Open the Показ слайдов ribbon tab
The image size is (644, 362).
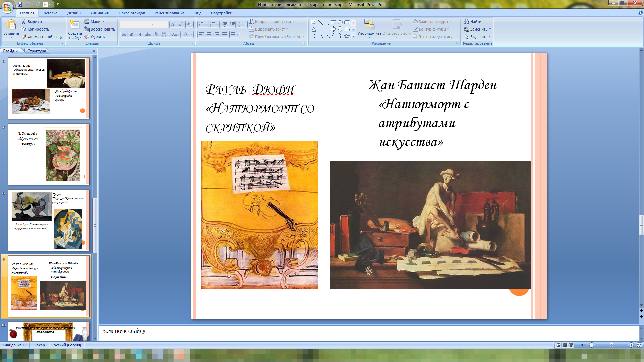pyautogui.click(x=131, y=13)
